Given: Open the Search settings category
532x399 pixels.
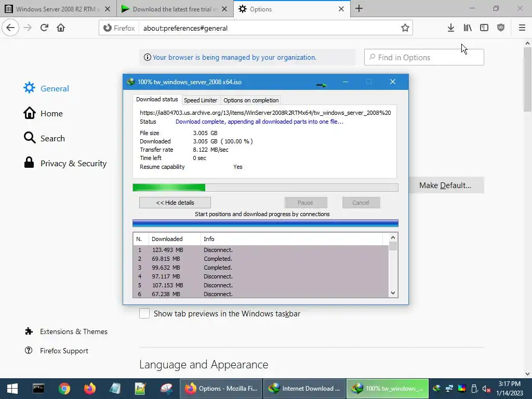Looking at the screenshot, I should pyautogui.click(x=44, y=138).
